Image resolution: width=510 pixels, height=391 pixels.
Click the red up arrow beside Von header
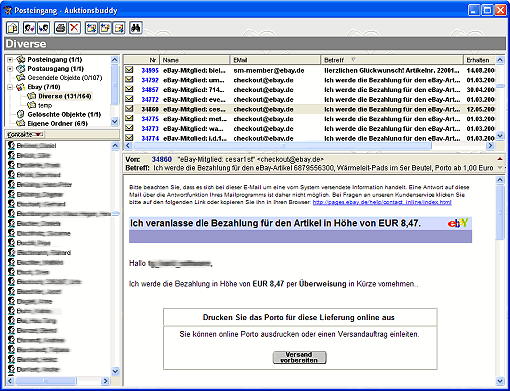[500, 159]
